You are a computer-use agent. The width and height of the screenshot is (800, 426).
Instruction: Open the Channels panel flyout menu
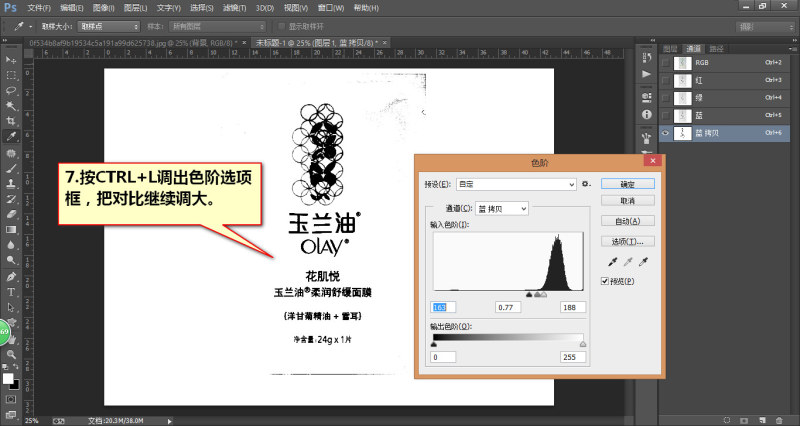(x=791, y=47)
